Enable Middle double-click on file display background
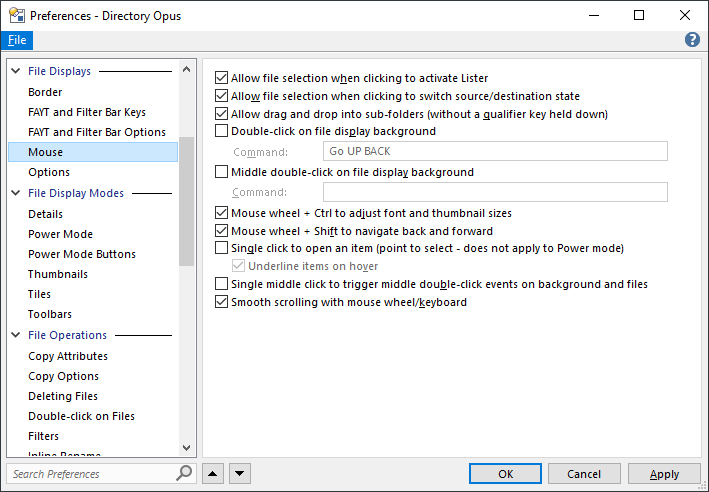 (x=221, y=172)
